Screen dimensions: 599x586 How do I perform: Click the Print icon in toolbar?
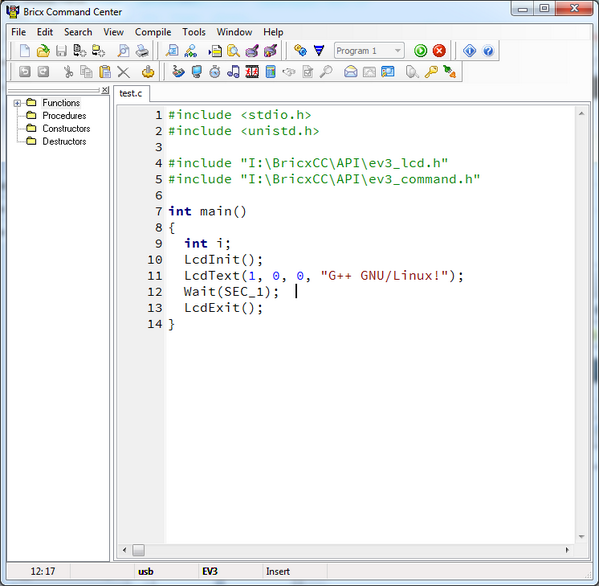tap(142, 51)
